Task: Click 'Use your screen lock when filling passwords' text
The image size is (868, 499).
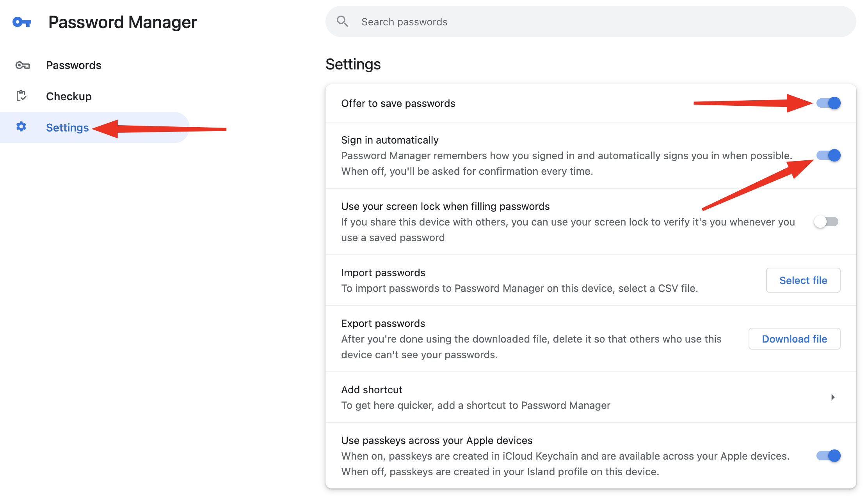Action: pyautogui.click(x=445, y=206)
